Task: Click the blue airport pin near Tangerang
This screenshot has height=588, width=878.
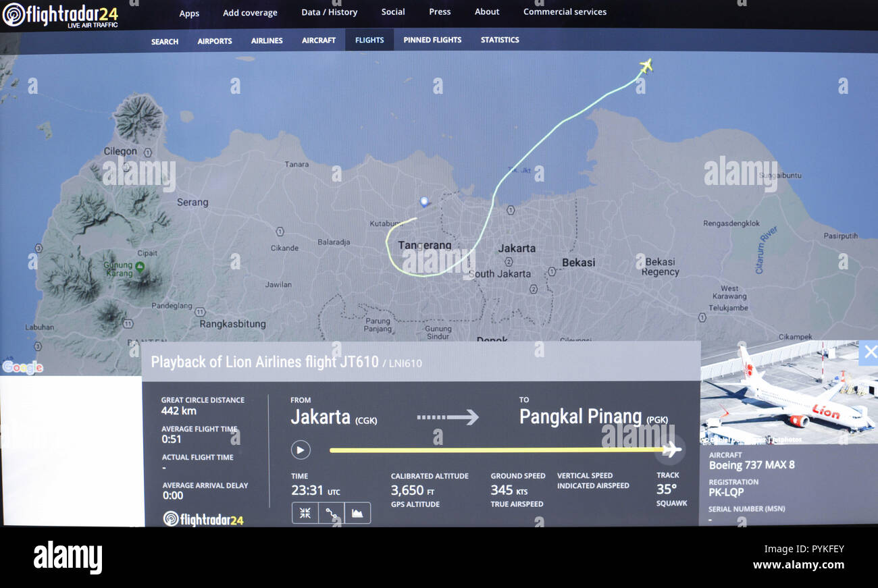Action: 424,201
